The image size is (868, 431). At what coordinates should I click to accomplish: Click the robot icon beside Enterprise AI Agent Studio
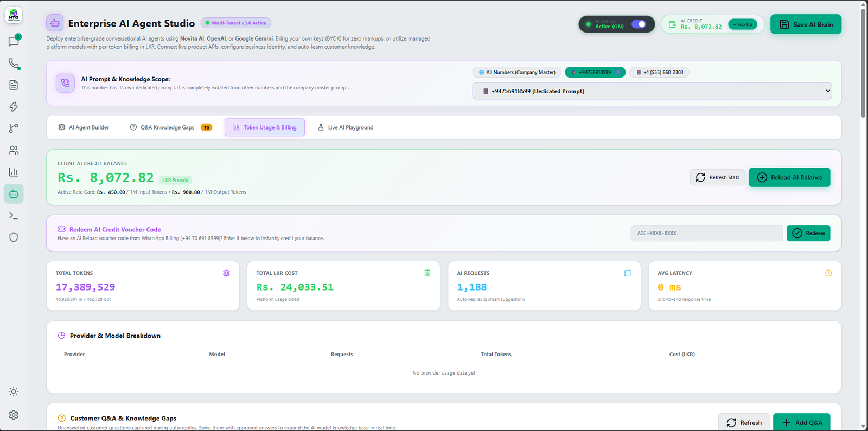point(55,23)
